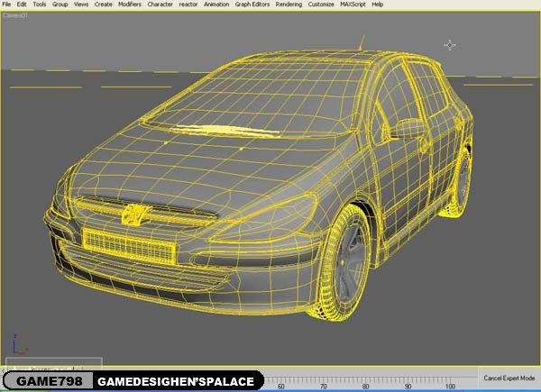This screenshot has width=541, height=392.
Task: Select the car's front wheel in viewport
Action: tap(342, 264)
